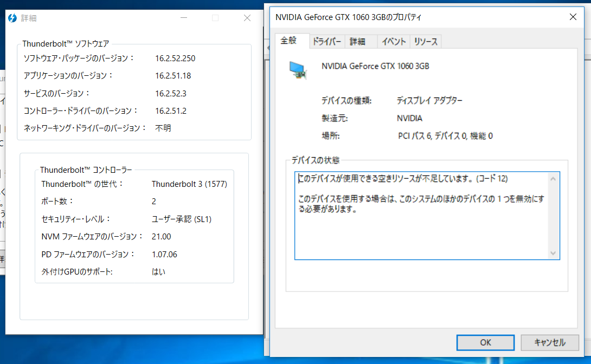
Task: Click the アプリケーションのバージョン label
Action: [x=68, y=76]
